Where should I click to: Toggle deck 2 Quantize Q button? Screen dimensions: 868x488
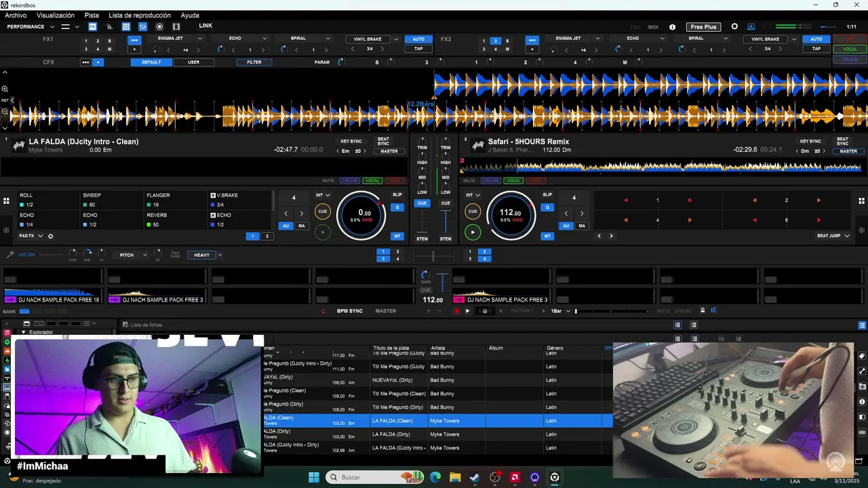pos(547,207)
